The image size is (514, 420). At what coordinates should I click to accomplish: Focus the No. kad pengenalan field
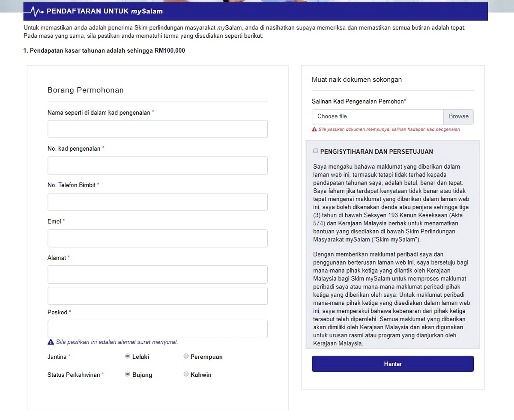click(158, 165)
